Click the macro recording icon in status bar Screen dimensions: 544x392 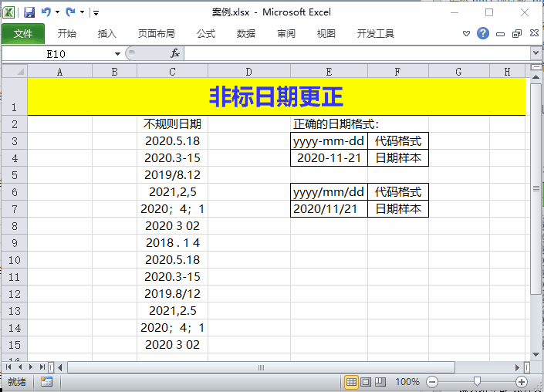point(46,381)
